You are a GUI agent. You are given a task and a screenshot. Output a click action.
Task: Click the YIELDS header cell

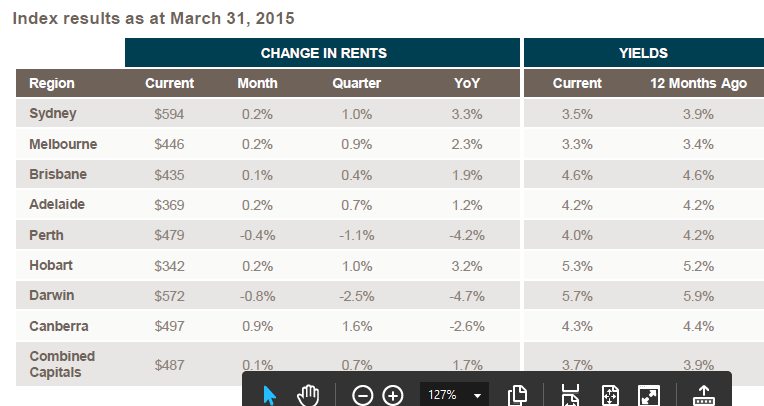643,53
